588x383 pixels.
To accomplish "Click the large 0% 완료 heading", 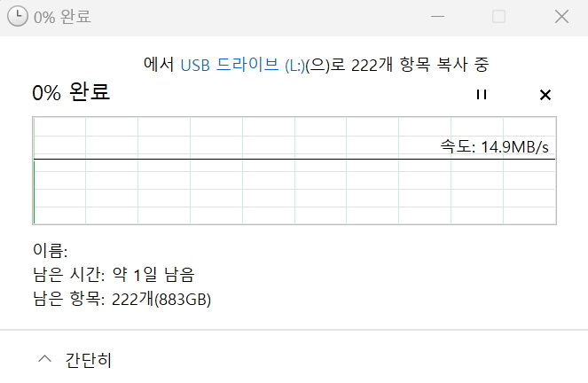I will [71, 92].
